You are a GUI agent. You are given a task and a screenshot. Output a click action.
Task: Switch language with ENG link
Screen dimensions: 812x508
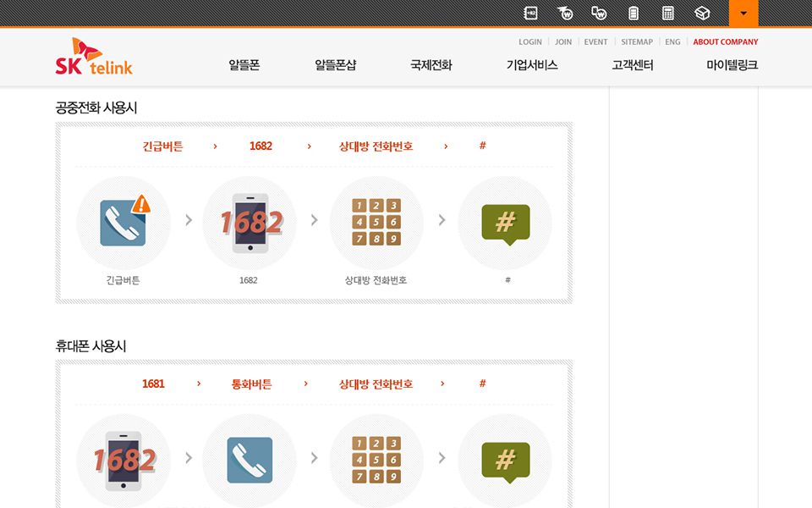point(672,42)
